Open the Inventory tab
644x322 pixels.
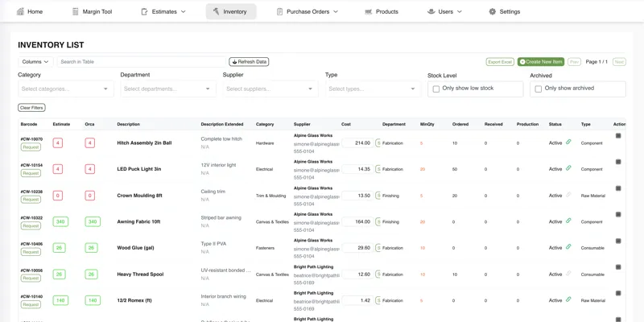click(231, 11)
